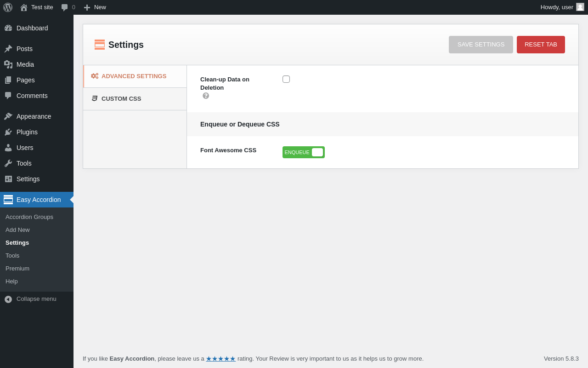This screenshot has height=368, width=588.
Task: Click the WordPress logo icon
Action: pyautogui.click(x=8, y=7)
